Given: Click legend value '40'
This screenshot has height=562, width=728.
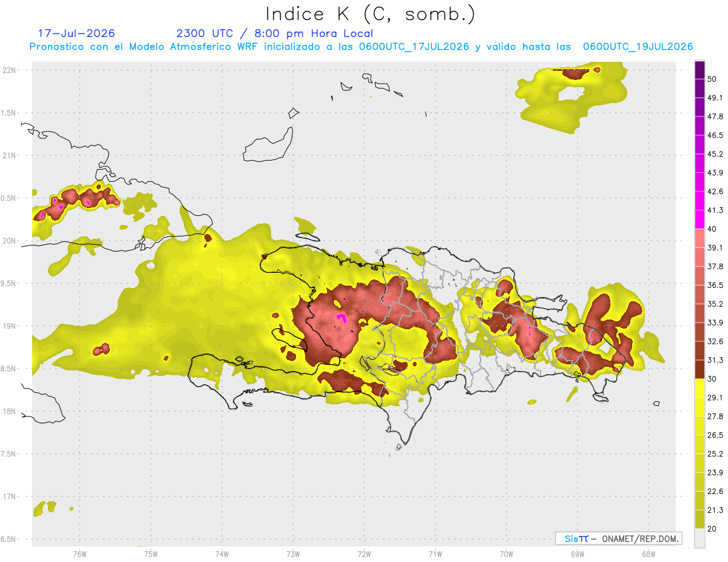Looking at the screenshot, I should click(x=713, y=229).
